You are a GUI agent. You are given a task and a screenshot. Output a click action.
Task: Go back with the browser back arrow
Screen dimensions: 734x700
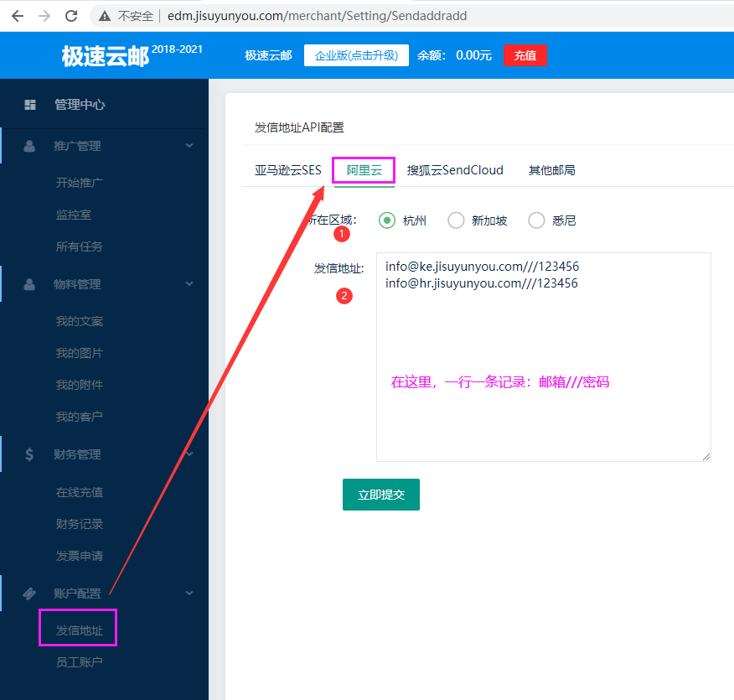(x=18, y=16)
